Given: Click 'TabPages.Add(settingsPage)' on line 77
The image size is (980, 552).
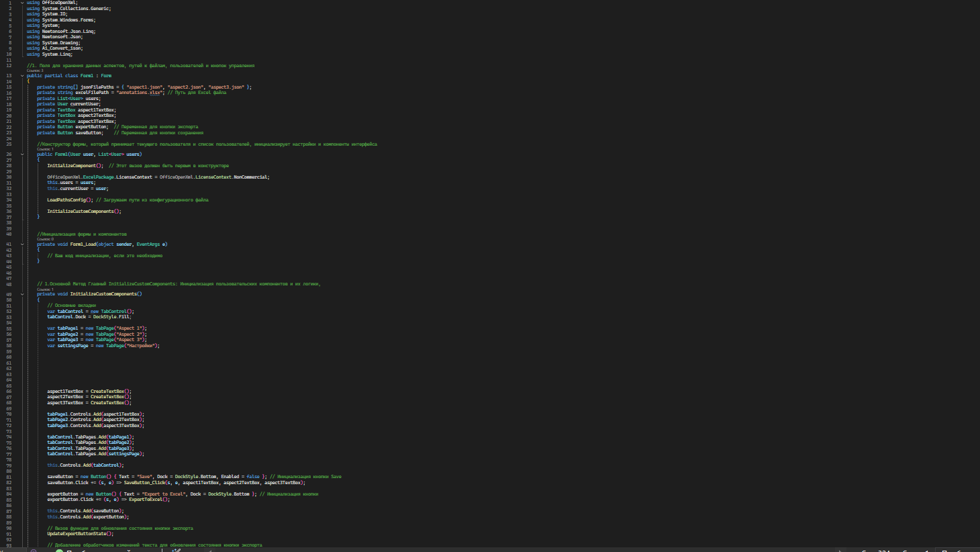Looking at the screenshot, I should [x=108, y=454].
